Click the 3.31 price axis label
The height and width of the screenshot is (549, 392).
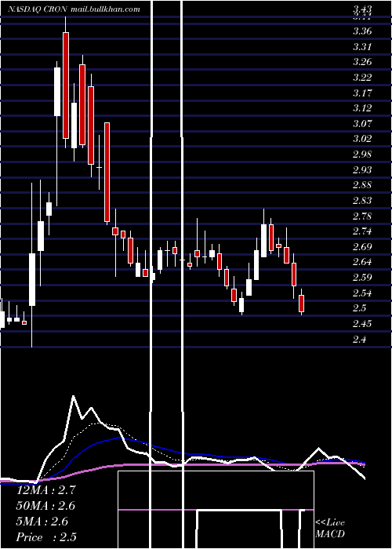pos(362,46)
